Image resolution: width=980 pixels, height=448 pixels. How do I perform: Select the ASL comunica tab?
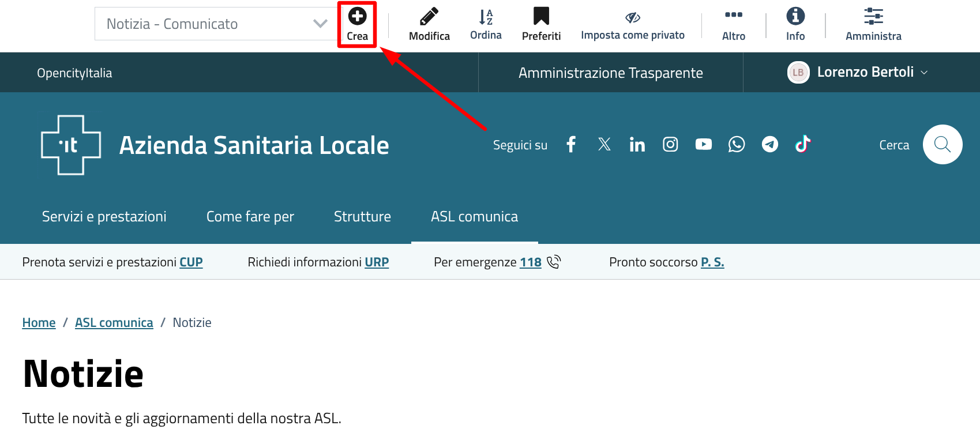point(474,217)
